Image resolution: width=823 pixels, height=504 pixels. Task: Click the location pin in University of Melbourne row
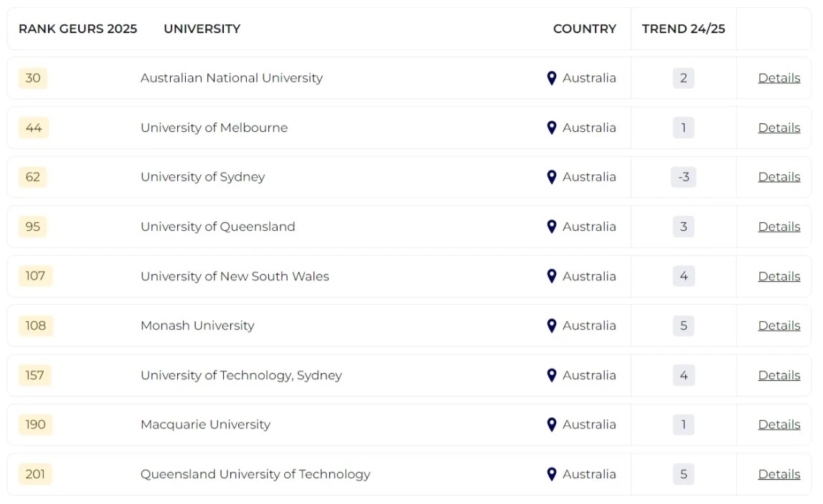(x=551, y=128)
